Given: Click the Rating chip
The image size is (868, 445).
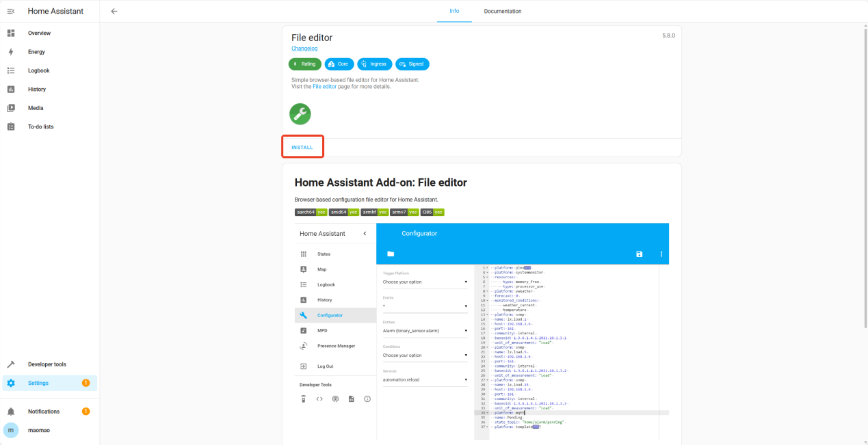Looking at the screenshot, I should 305,64.
